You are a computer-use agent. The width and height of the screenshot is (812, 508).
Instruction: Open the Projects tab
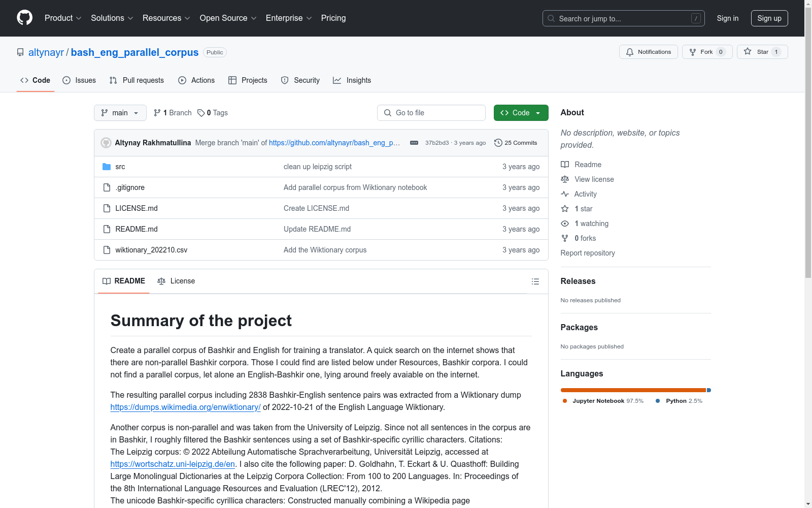(x=248, y=80)
